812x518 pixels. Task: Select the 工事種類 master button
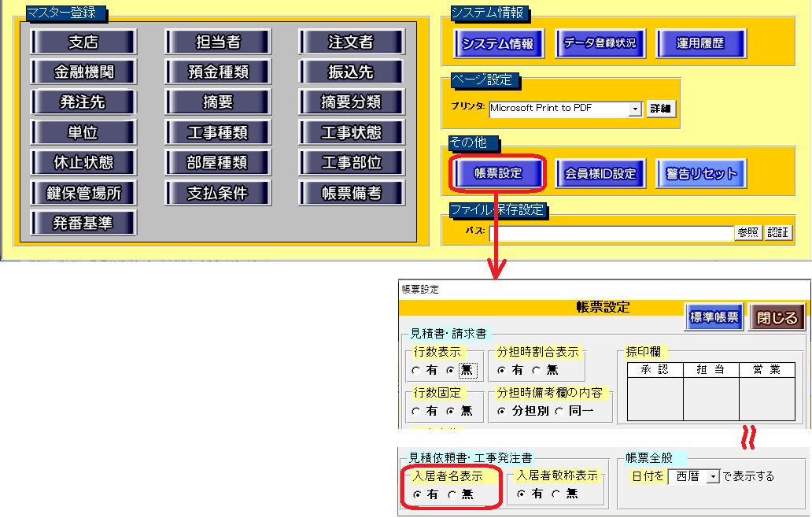tap(217, 132)
